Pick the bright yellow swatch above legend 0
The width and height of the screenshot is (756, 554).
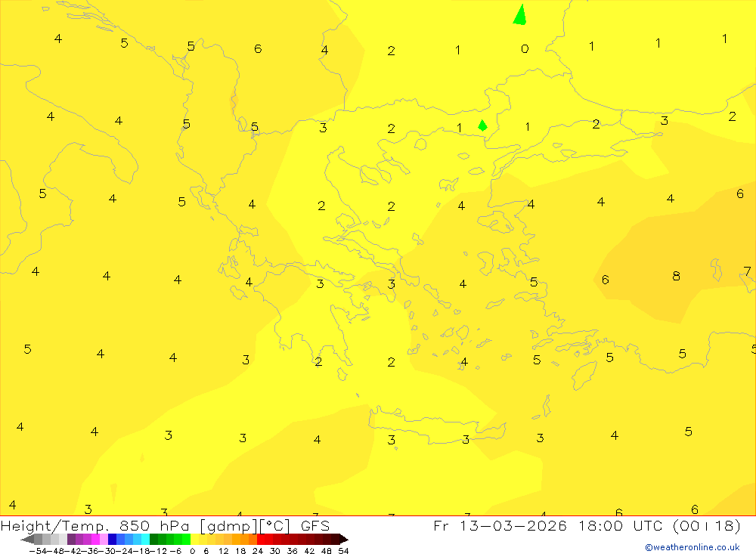(194, 540)
